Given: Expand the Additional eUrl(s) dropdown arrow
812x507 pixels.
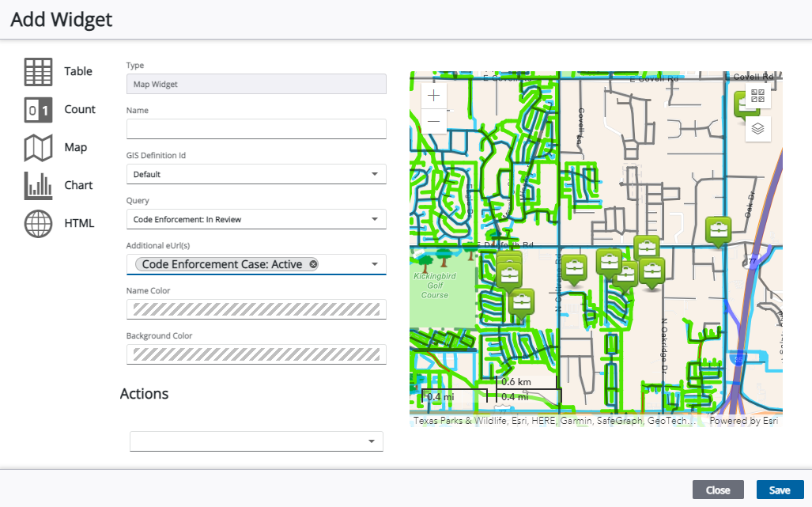Looking at the screenshot, I should tap(375, 264).
